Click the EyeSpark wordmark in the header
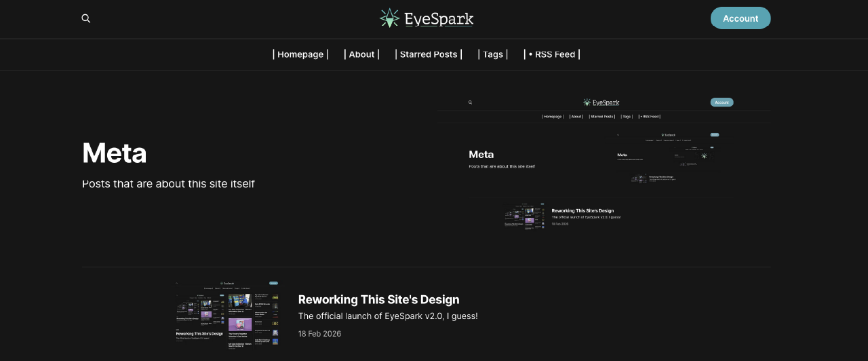 [x=439, y=19]
